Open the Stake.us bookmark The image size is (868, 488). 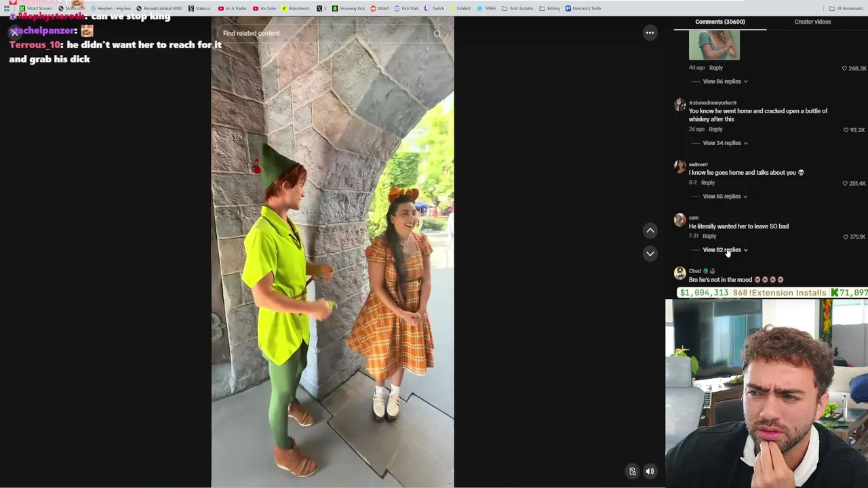tap(199, 8)
